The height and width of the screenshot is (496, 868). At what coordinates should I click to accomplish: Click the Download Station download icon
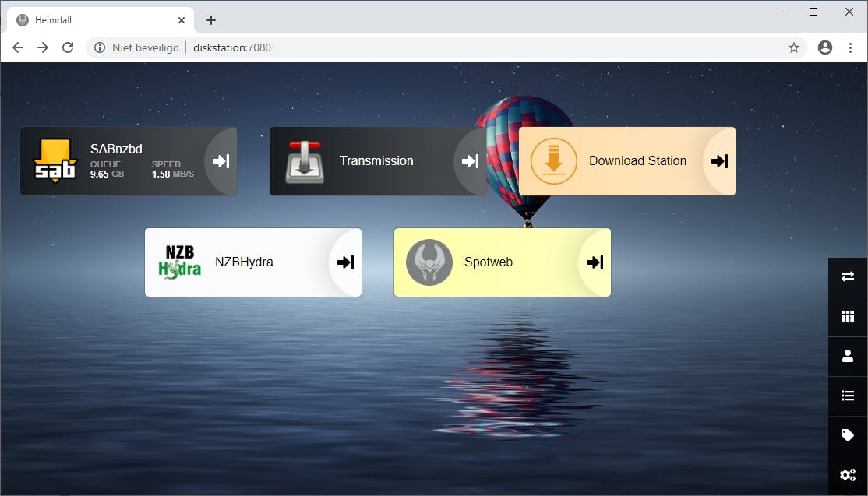tap(553, 160)
